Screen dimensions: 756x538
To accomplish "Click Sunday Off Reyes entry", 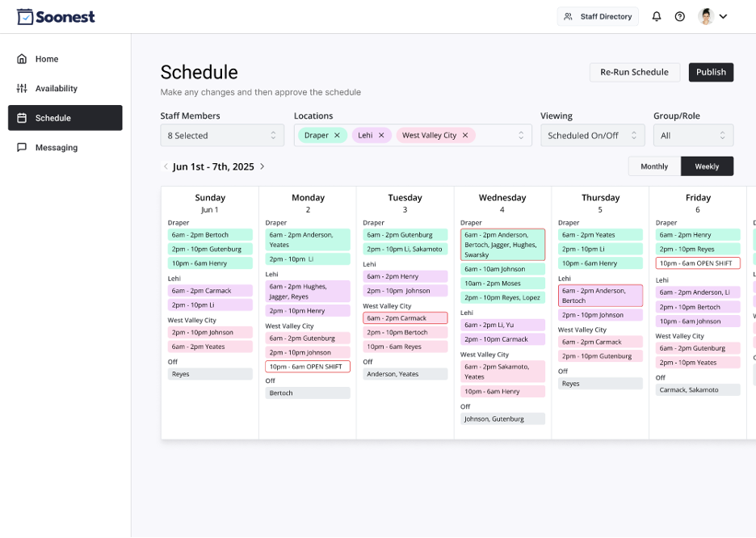I will pos(210,374).
